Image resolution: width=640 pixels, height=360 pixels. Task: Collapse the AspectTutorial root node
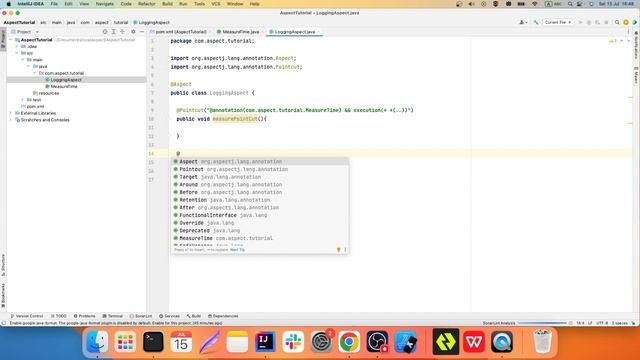11,40
